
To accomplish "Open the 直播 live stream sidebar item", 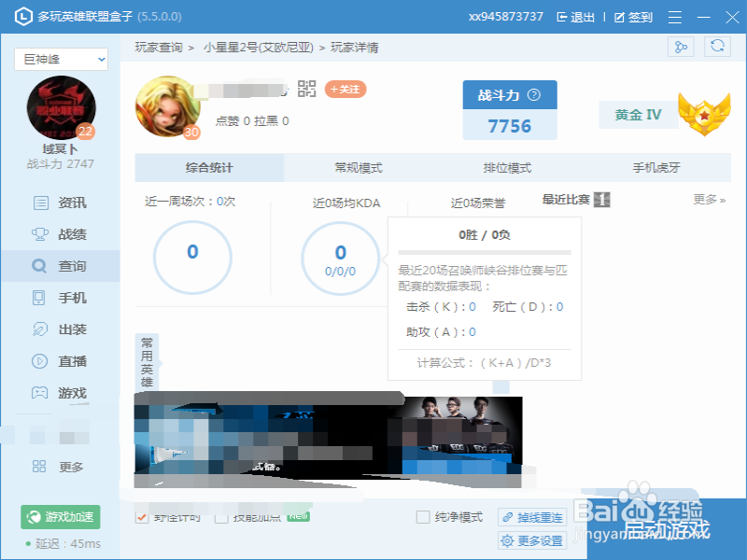I will pyautogui.click(x=60, y=361).
